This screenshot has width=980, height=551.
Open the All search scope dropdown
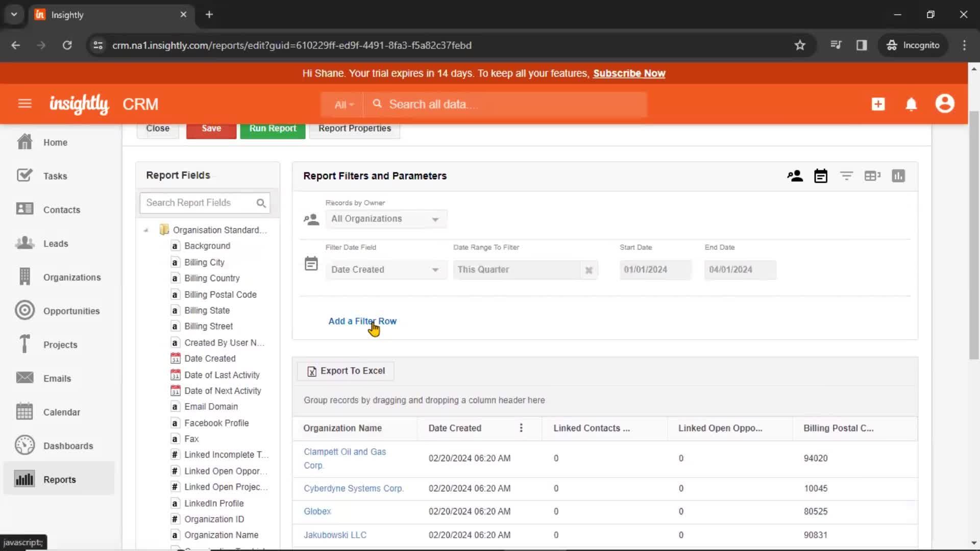pos(344,105)
